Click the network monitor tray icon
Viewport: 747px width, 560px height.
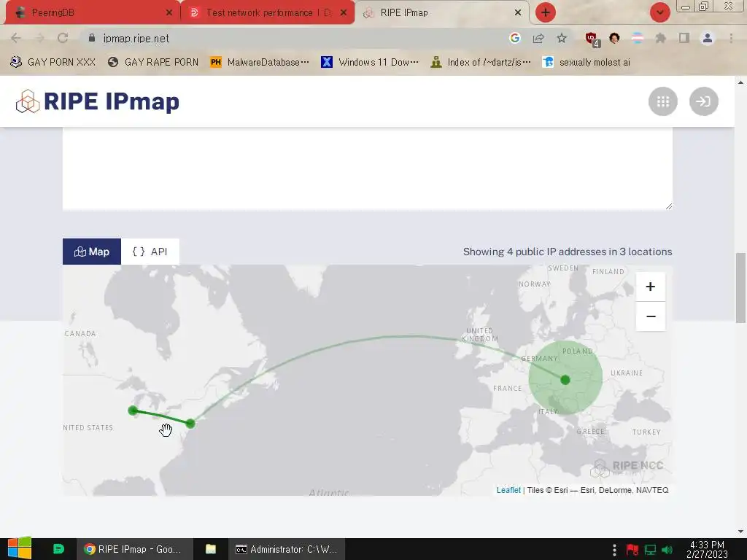(650, 550)
